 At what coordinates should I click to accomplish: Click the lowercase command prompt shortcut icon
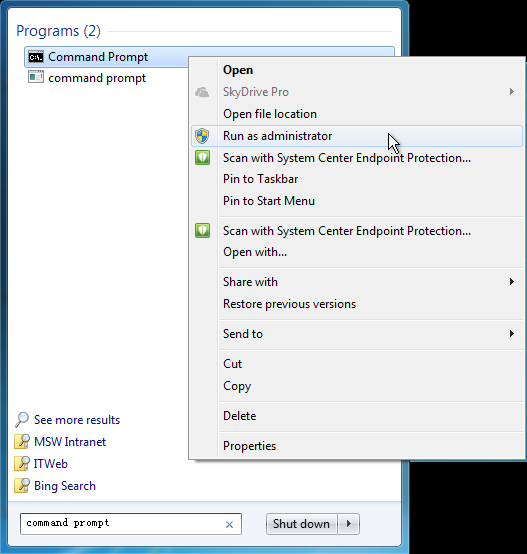click(x=36, y=77)
